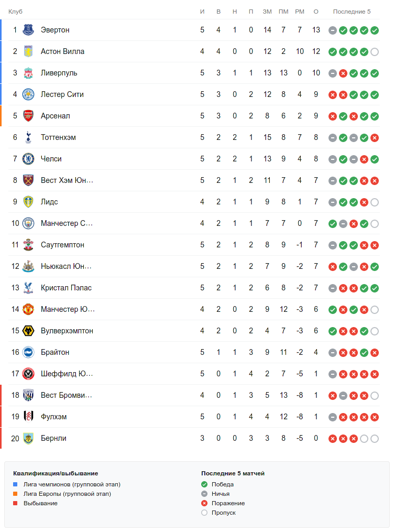394x532 pixels.
Task: Click the blue Лига чемпионов legend swatch
Action: 16,484
